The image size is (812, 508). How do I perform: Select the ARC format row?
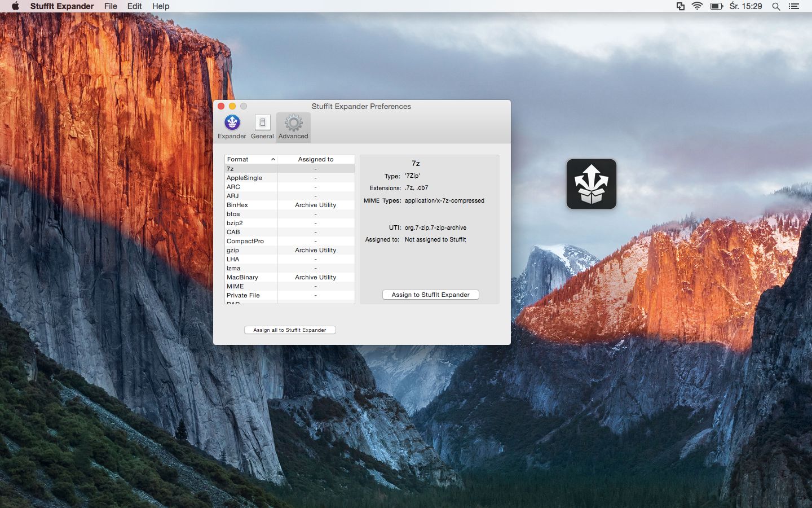coord(290,187)
